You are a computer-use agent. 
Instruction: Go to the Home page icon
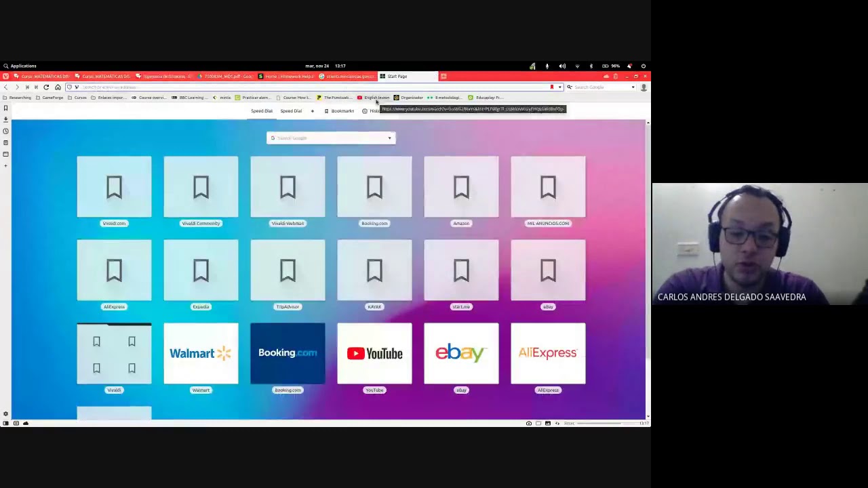coord(58,87)
